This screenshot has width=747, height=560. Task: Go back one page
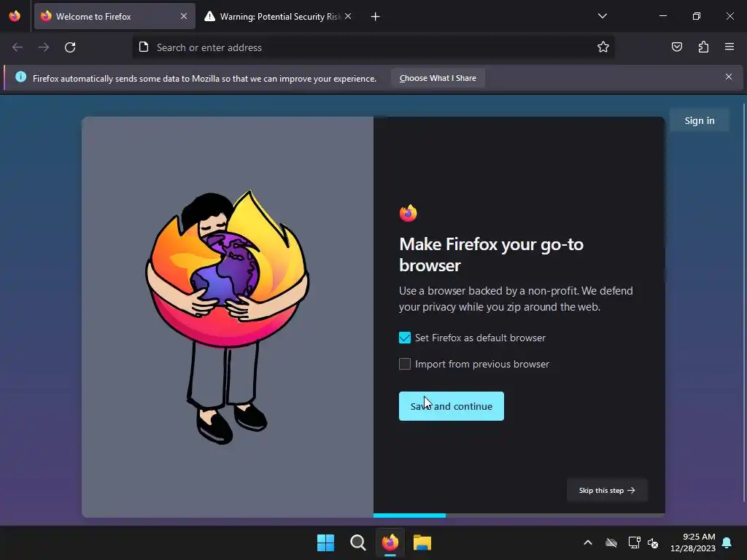click(x=18, y=47)
